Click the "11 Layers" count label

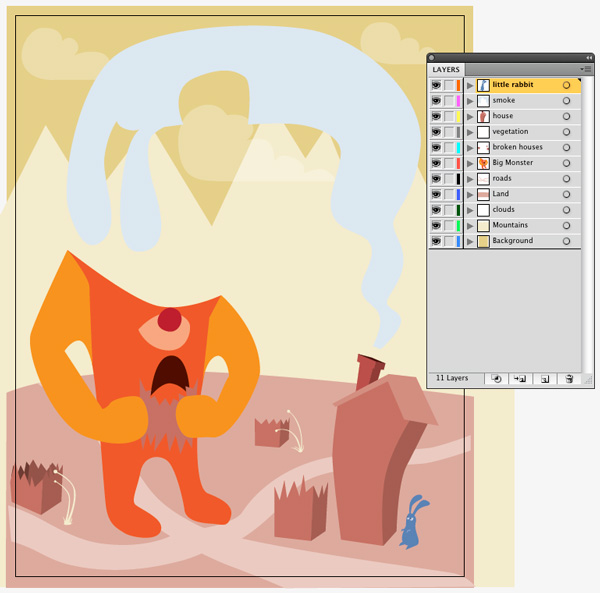(452, 378)
